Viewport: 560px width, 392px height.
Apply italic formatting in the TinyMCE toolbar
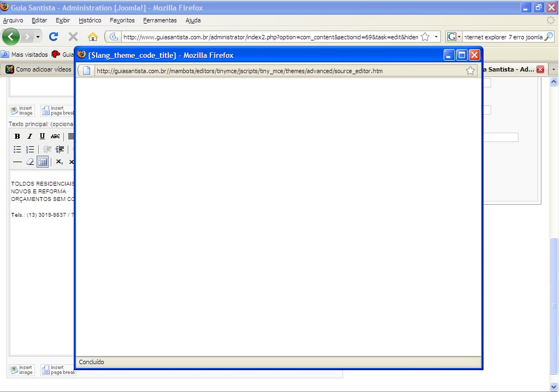tap(30, 136)
